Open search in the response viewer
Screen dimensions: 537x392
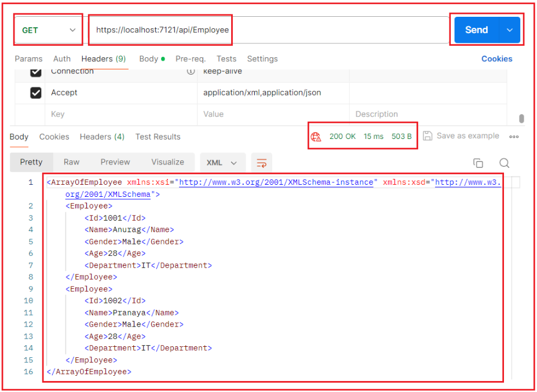[504, 163]
